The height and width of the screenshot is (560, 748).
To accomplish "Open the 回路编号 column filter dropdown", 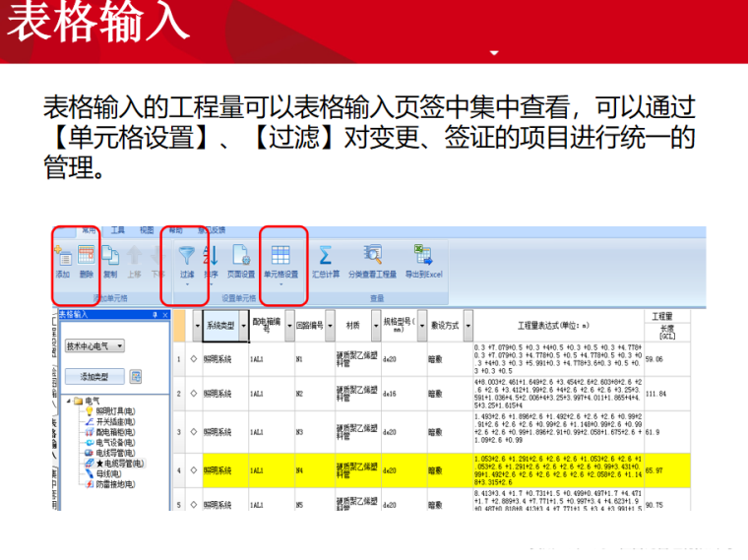I will pos(330,326).
